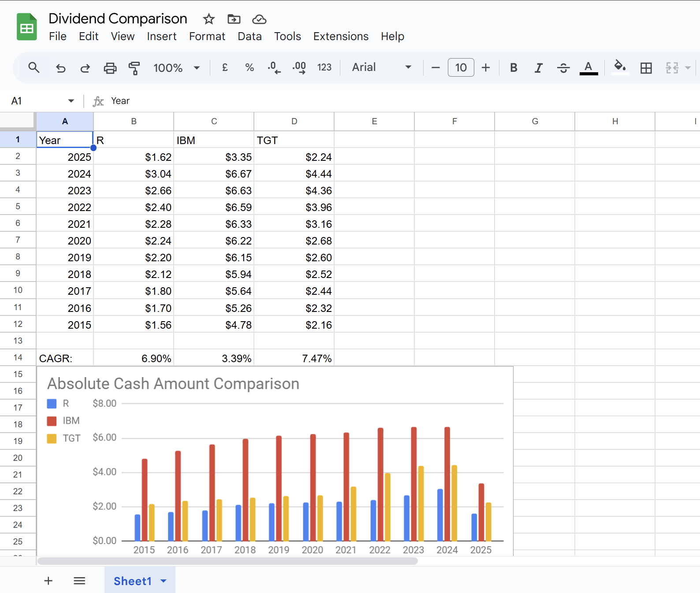700x593 pixels.
Task: Expand merge cells options arrow
Action: point(688,68)
